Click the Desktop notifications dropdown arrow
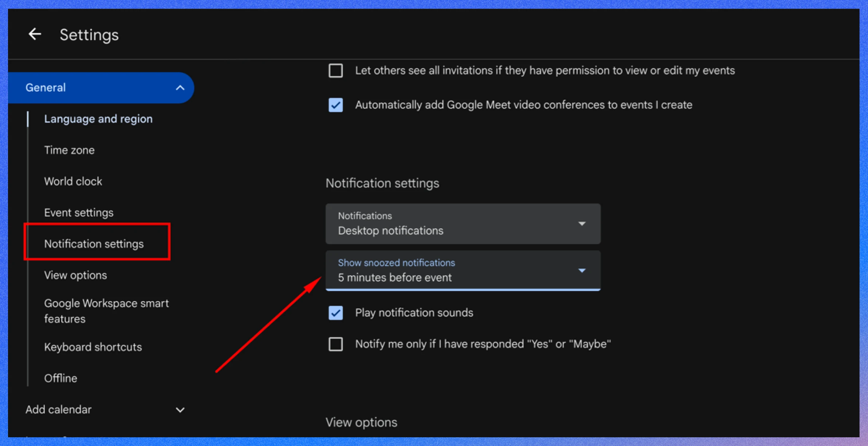Screen dimensions: 868x446 [582, 224]
